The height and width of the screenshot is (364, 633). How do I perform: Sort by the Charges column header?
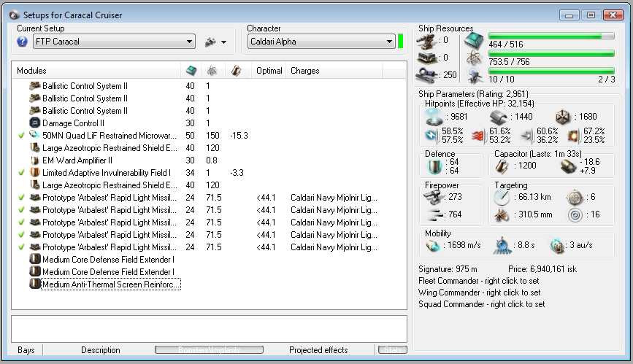tap(334, 71)
